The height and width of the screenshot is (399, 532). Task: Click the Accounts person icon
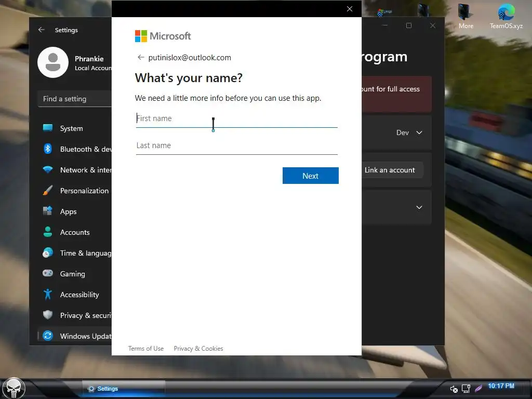tap(48, 232)
